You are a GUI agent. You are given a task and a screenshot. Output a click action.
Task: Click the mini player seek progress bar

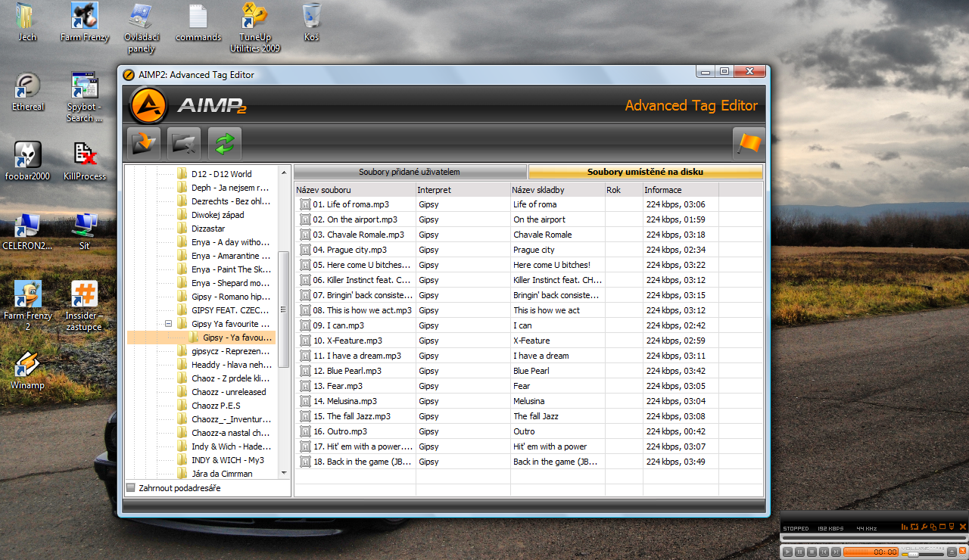coord(874,538)
